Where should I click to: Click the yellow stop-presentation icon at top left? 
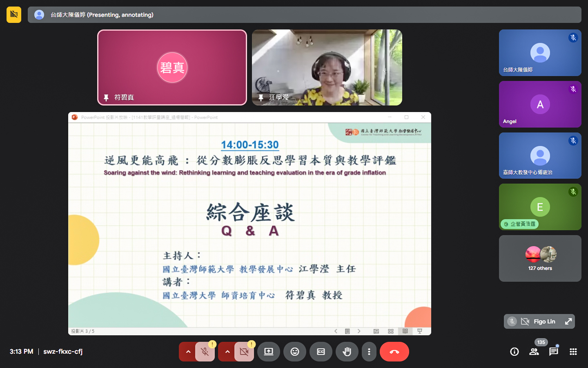pos(14,15)
